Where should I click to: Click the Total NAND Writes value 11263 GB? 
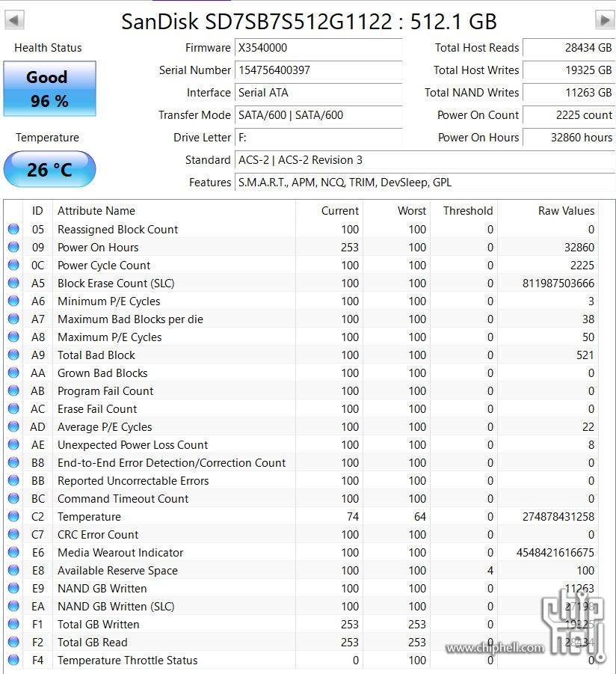(569, 93)
